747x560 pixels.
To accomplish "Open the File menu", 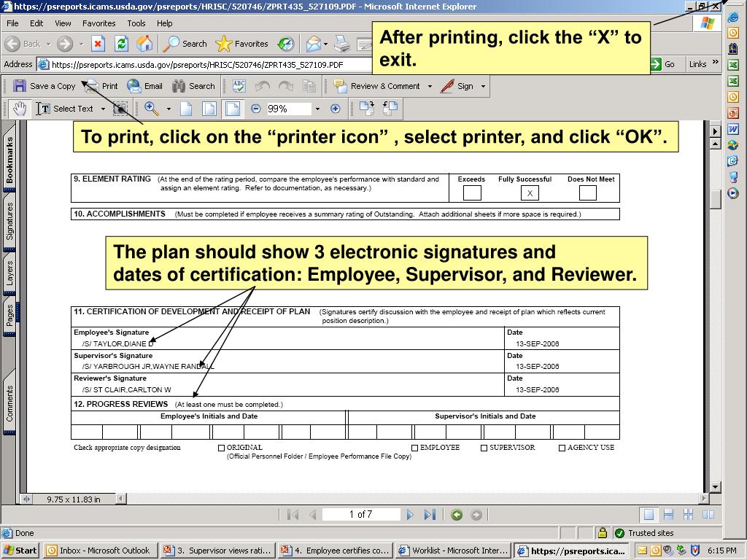I will coord(12,23).
